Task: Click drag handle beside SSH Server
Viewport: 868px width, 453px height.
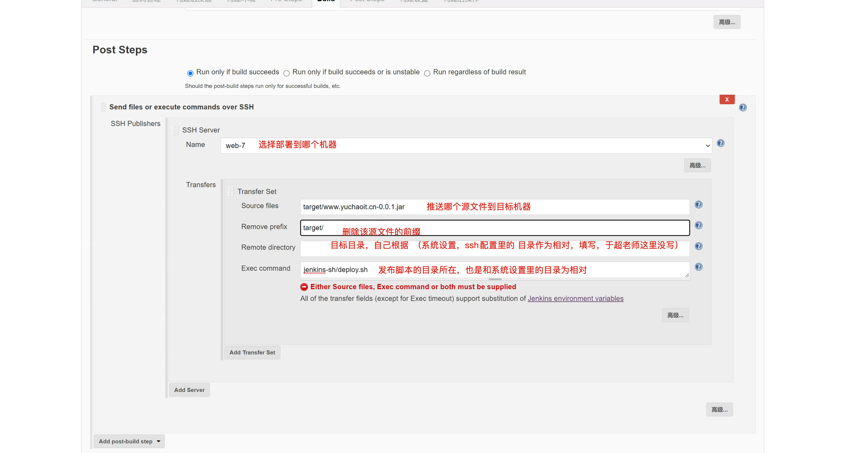Action: 176,130
